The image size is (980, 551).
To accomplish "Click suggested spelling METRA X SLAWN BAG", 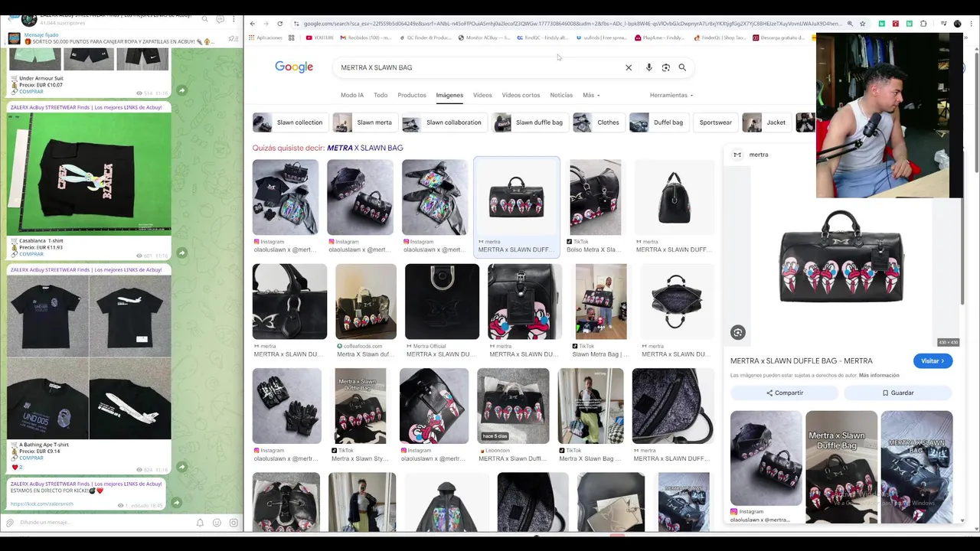I will point(364,148).
